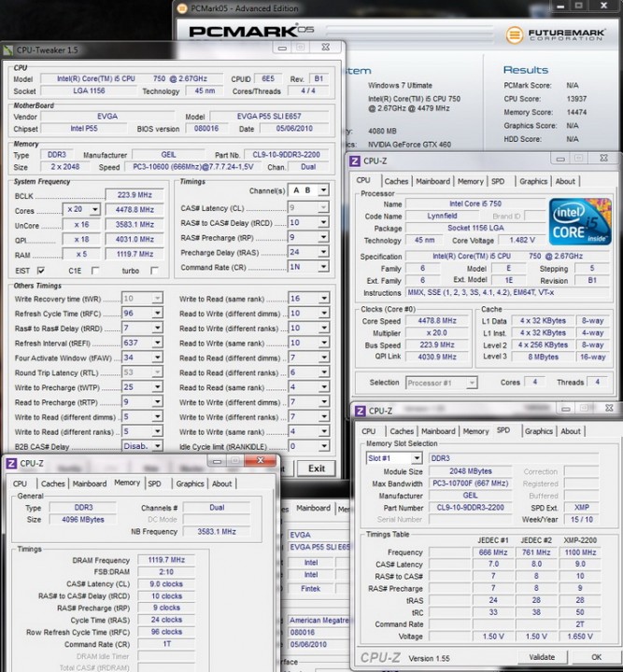Viewport: 623px width, 672px height.
Task: Click the Core Voltage 1.482 V value
Action: [522, 240]
